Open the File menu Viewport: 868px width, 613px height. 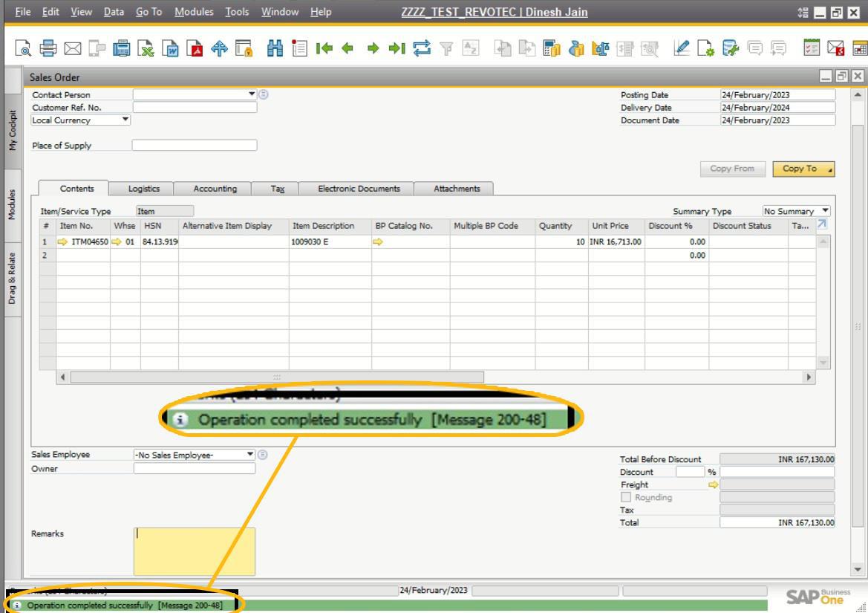(x=23, y=12)
